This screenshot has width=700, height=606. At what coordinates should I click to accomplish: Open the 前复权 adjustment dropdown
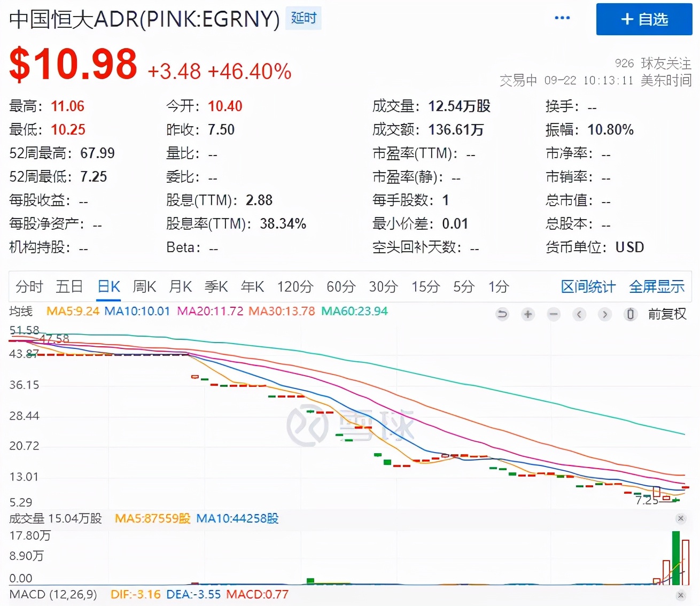(667, 314)
